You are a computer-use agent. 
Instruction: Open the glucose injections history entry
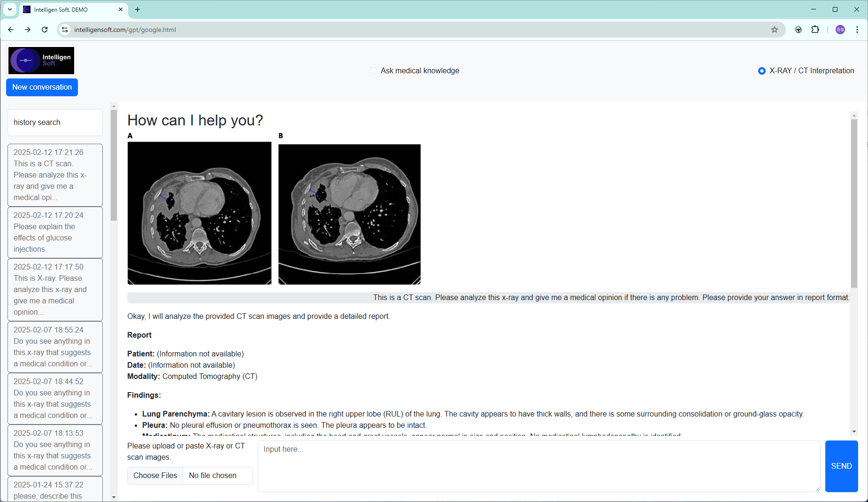coord(55,232)
